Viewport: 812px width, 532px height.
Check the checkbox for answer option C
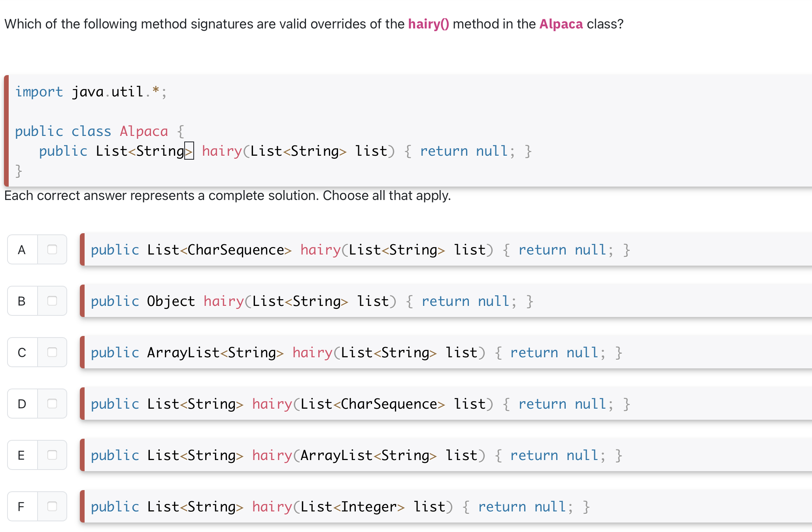(x=52, y=352)
